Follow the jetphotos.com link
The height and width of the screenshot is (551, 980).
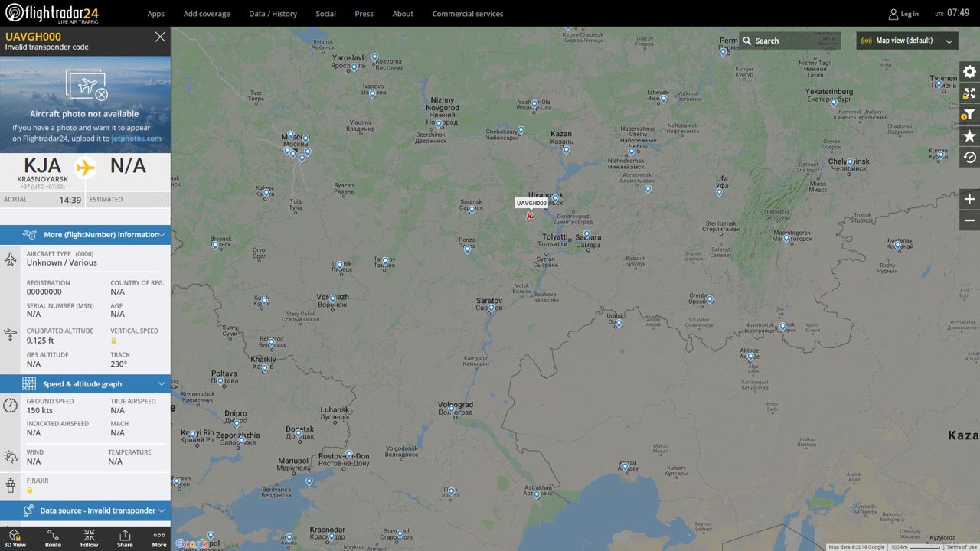point(136,139)
